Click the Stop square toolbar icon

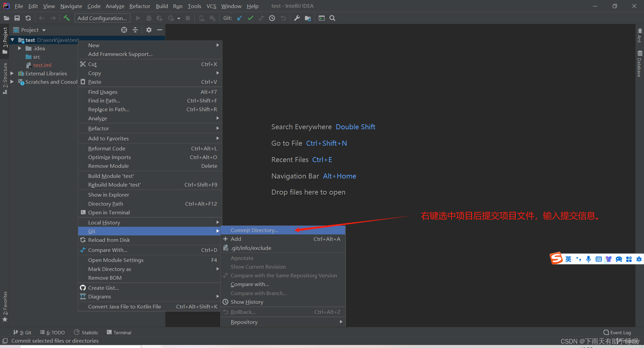click(x=188, y=18)
